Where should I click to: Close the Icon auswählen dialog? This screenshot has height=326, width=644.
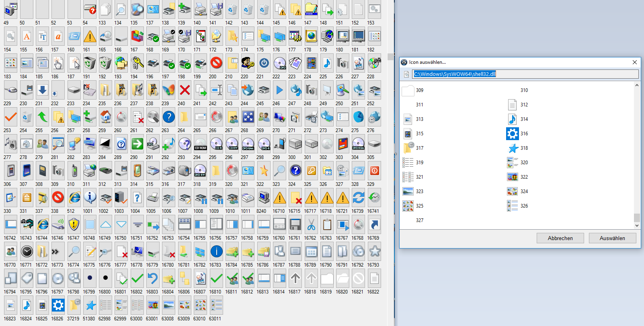click(x=635, y=62)
